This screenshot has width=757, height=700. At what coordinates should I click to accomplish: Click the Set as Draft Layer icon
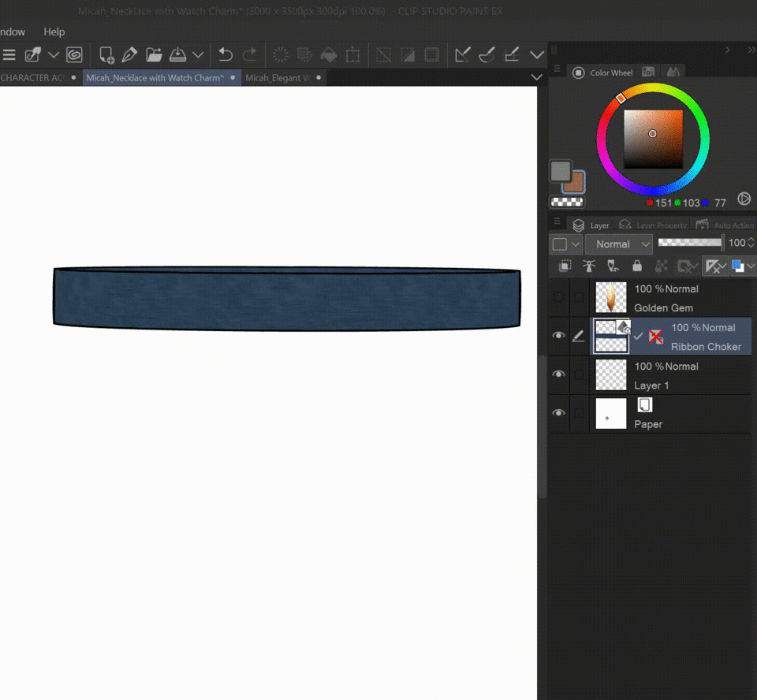coord(613,266)
